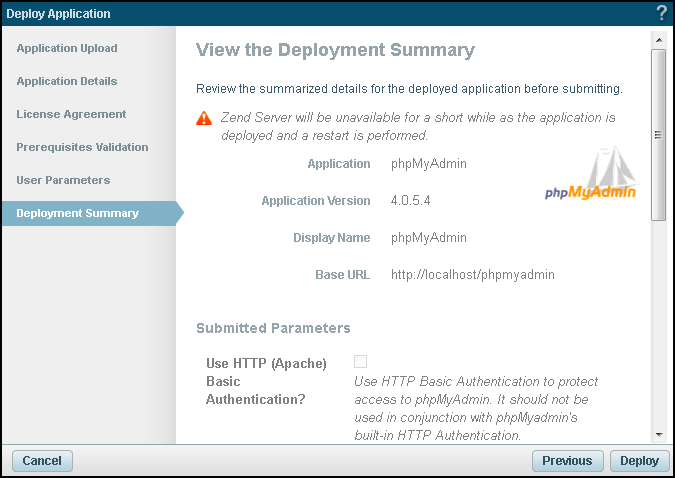
Task: Click the Deploy Application title bar
Action: tap(300, 13)
